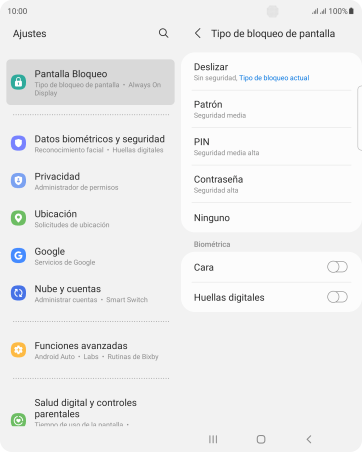362x452 pixels.
Task: Select the PIN lock type
Action: 271,146
